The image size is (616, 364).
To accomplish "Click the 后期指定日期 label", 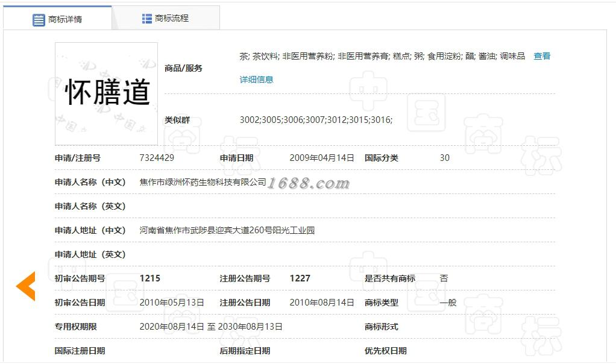I will click(x=245, y=351).
